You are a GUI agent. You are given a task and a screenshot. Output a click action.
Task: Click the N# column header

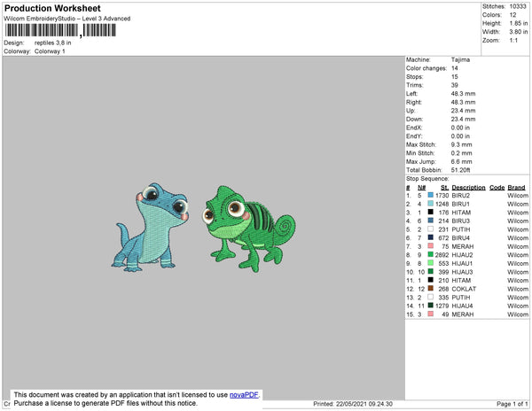(x=421, y=188)
